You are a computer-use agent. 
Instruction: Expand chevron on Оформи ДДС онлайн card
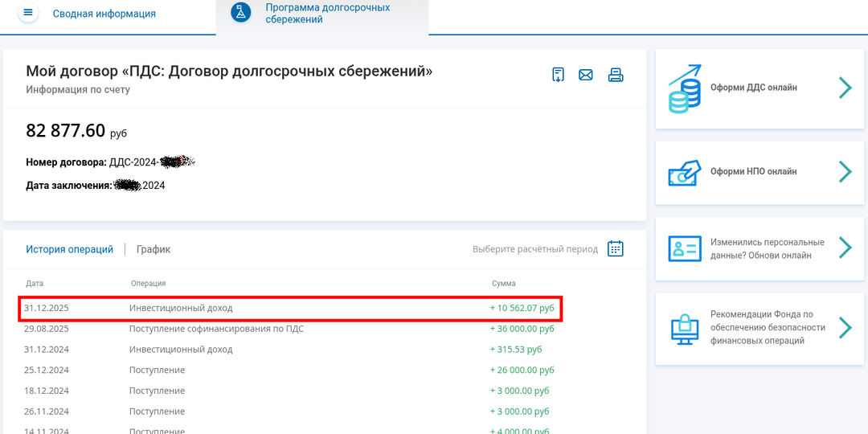coord(845,88)
